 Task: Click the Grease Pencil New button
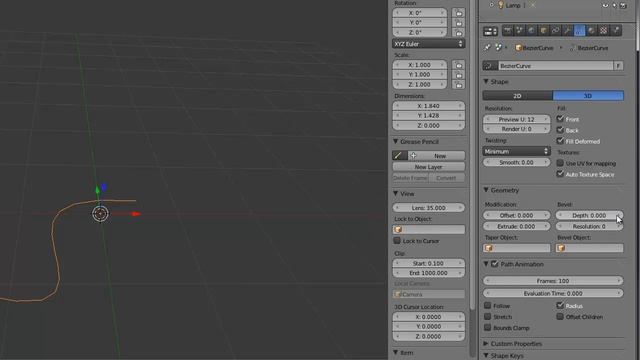point(436,156)
